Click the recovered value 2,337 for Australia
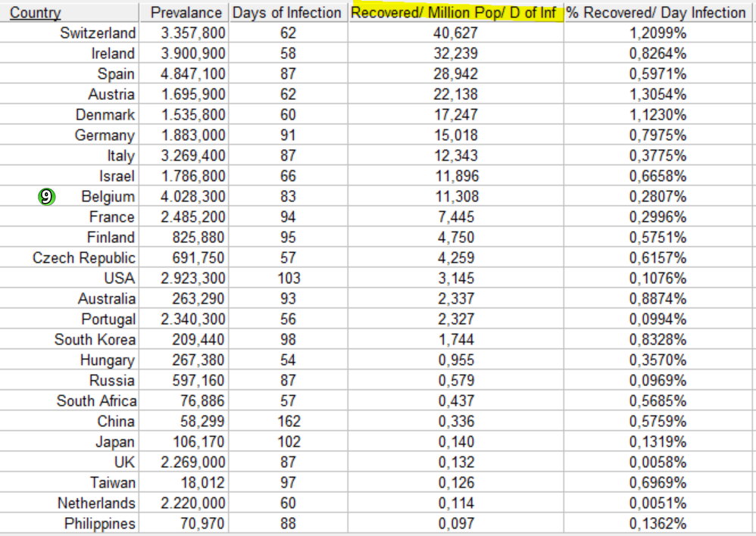This screenshot has width=756, height=536. coord(456,299)
